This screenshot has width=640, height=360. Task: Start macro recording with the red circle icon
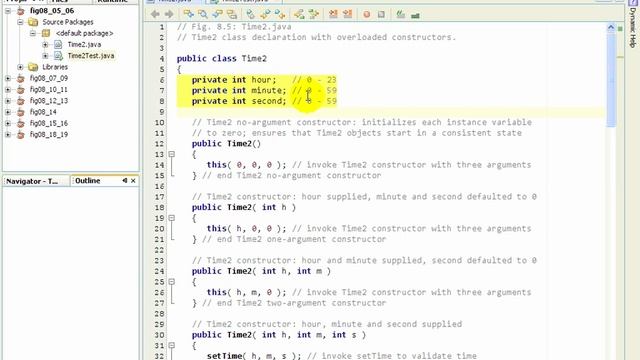coord(367,15)
